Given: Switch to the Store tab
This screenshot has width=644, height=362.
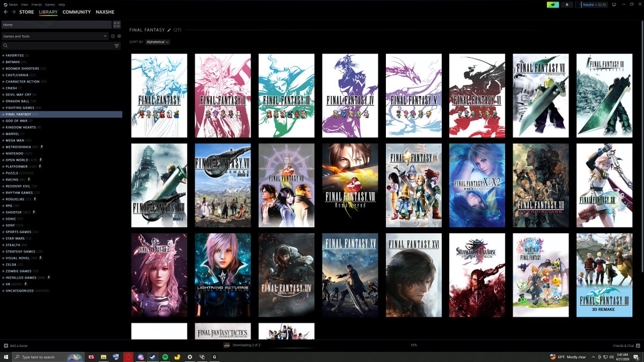Looking at the screenshot, I should click(26, 12).
